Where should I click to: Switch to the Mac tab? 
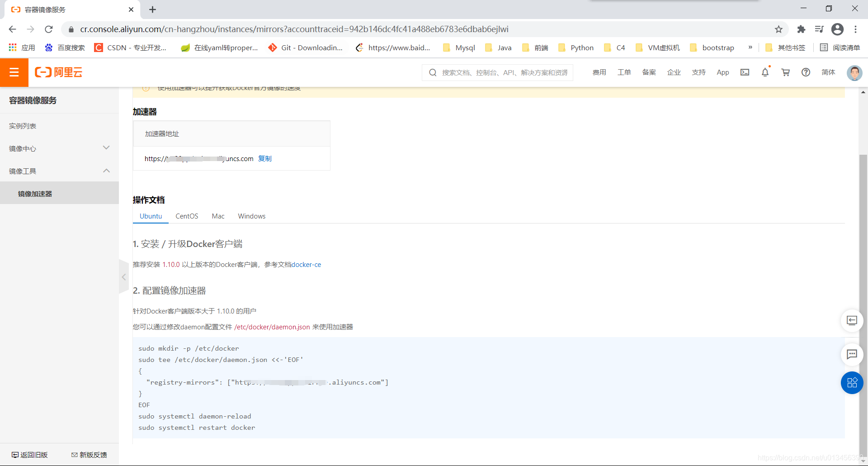coord(218,216)
